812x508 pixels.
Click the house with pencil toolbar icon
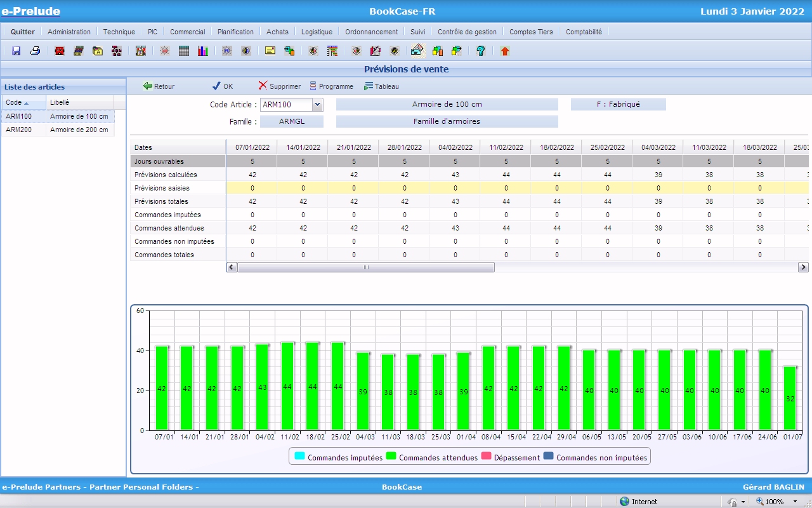click(x=376, y=51)
